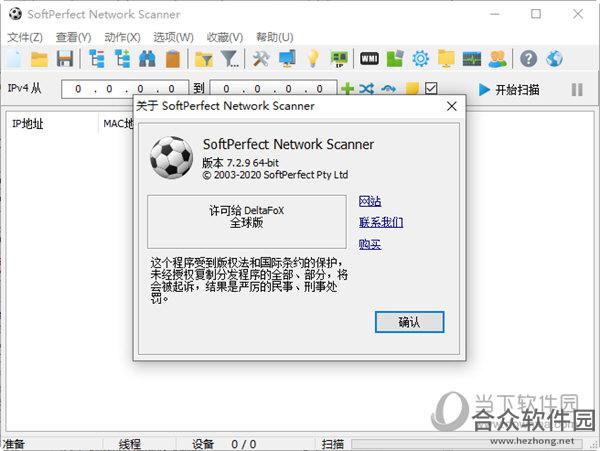600x451 pixels.
Task: Open the WMI query icon
Action: pos(369,59)
